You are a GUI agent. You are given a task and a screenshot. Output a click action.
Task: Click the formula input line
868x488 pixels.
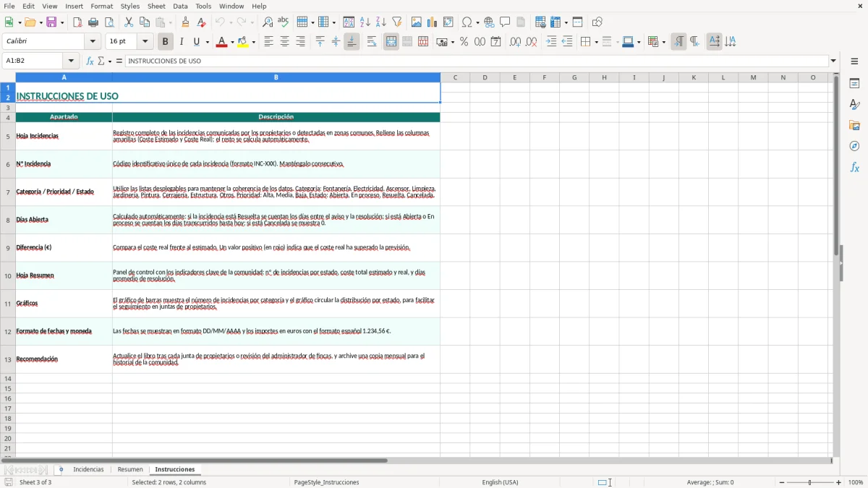point(477,61)
